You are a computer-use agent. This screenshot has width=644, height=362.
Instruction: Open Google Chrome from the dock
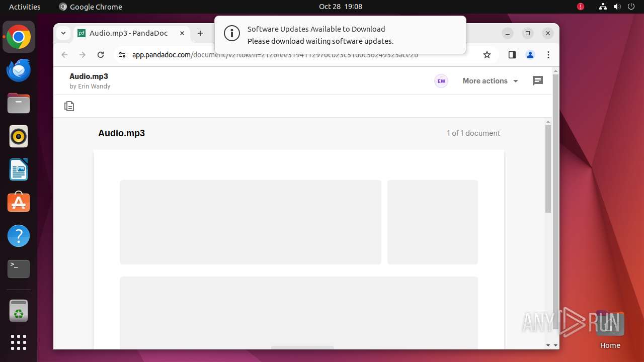19,37
